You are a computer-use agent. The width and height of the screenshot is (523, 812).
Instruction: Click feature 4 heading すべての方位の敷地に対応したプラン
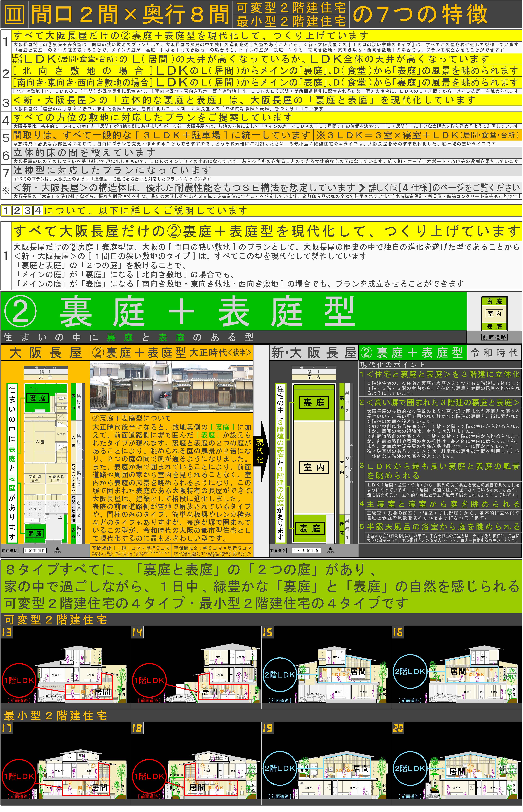point(153,117)
